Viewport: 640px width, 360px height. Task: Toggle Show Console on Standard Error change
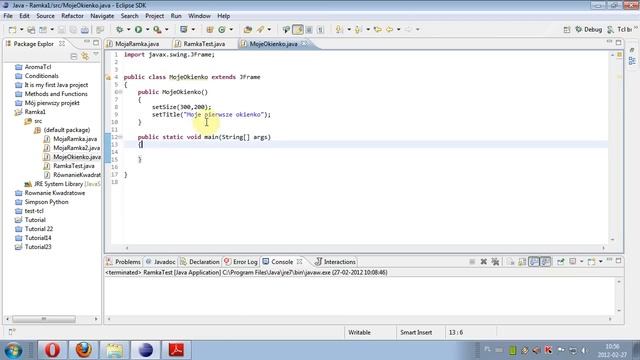tap(546, 262)
